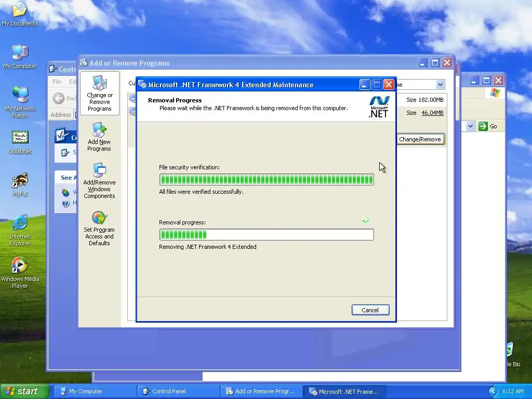Click the Control Panel header icon in left pane
The height and width of the screenshot is (399, 532).
62,135
